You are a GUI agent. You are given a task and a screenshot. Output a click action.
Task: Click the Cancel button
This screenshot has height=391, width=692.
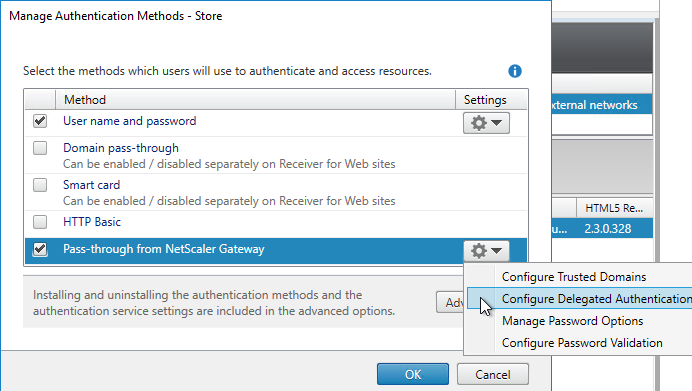coord(493,374)
